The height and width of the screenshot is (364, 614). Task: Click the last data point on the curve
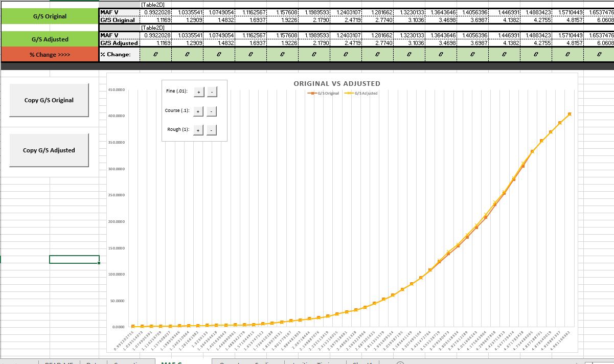(570, 114)
